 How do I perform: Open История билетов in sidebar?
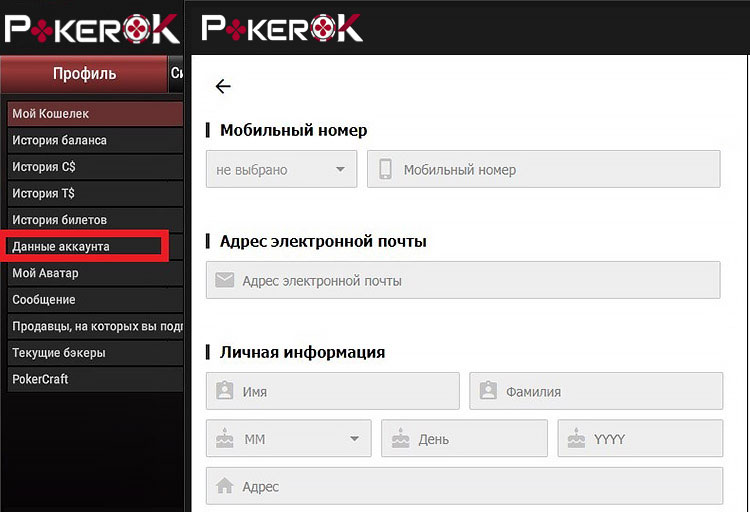click(x=95, y=220)
